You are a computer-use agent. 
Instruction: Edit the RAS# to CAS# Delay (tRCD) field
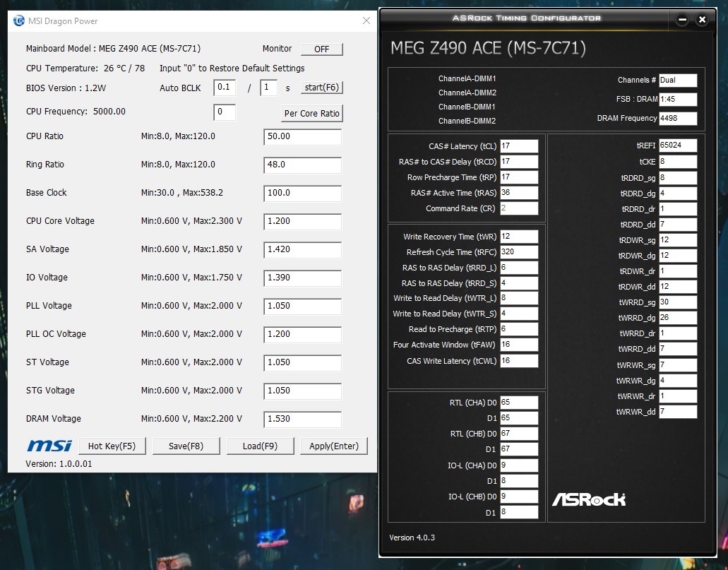pos(519,162)
